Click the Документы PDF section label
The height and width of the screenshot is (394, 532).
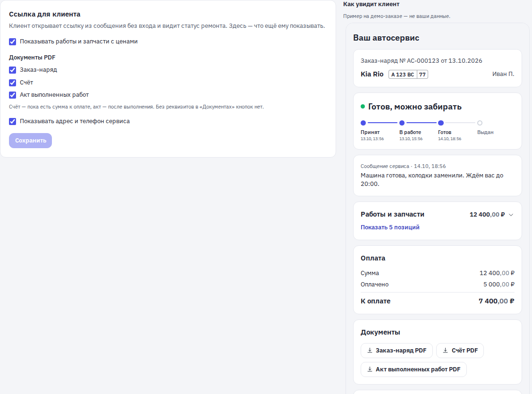32,57
